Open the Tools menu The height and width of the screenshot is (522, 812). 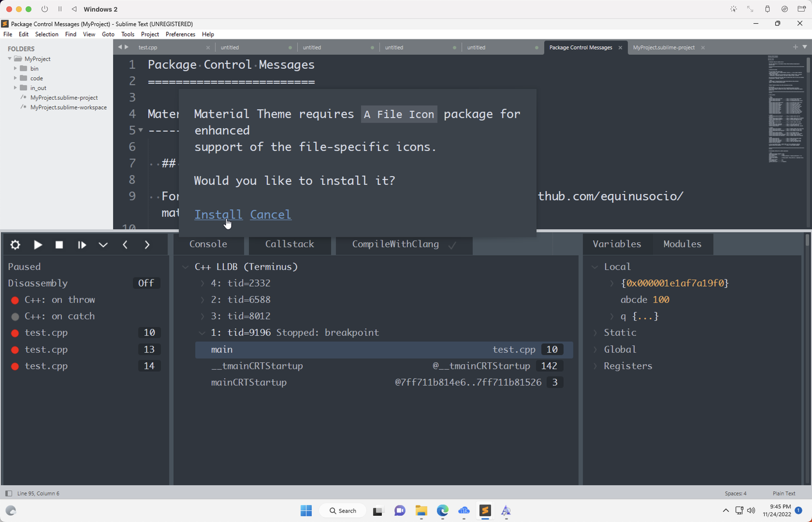click(128, 34)
